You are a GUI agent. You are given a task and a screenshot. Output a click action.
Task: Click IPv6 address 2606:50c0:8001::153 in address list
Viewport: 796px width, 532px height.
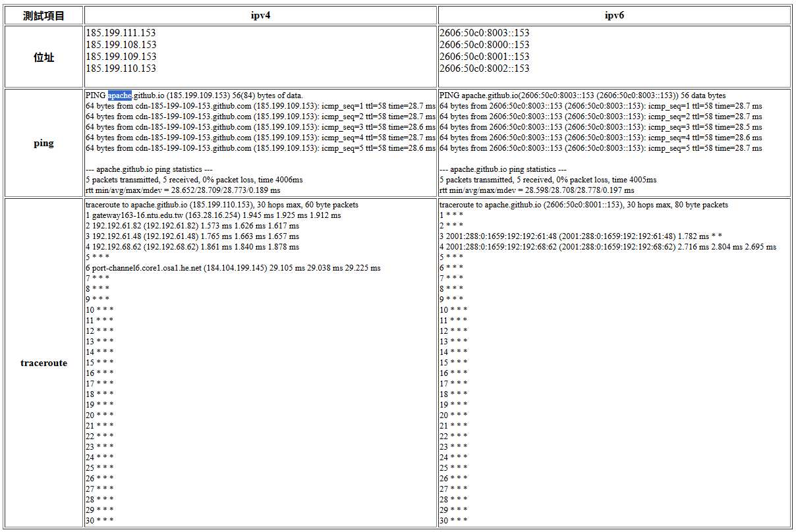point(484,57)
